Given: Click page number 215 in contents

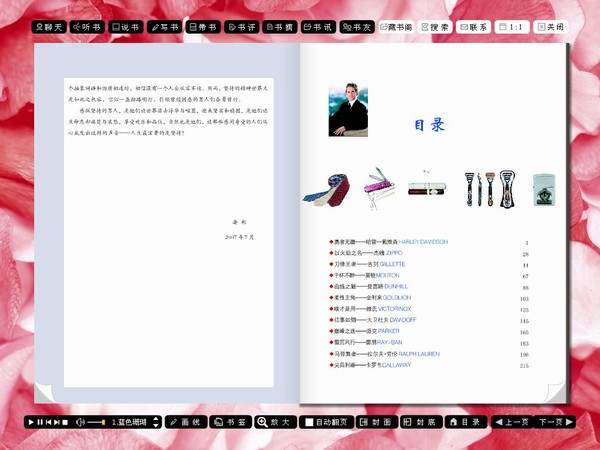Looking at the screenshot, I should coord(524,366).
